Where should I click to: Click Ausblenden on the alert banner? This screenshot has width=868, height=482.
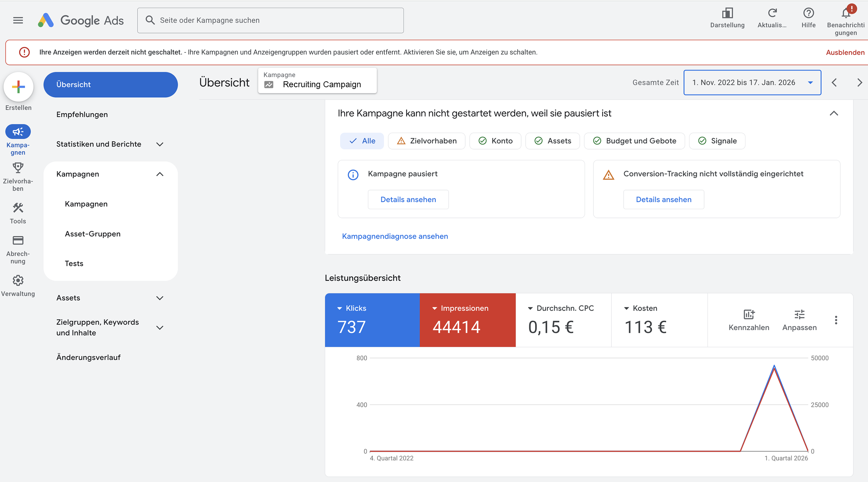(845, 52)
